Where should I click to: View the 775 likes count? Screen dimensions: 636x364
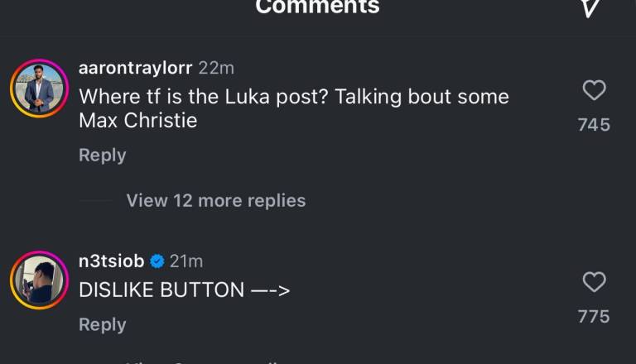click(x=594, y=317)
